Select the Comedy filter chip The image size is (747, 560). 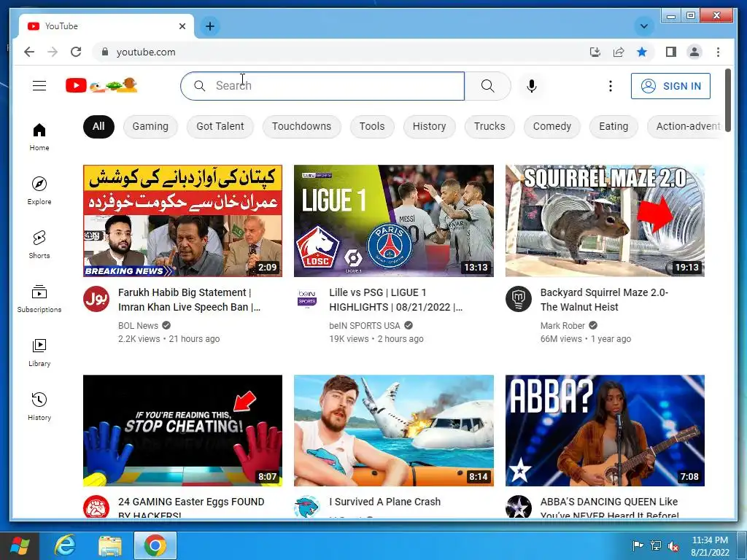pos(551,126)
